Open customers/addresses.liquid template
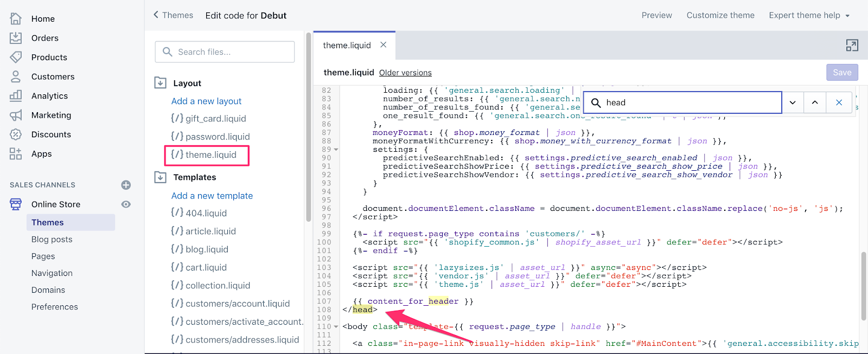868x354 pixels. coord(234,339)
